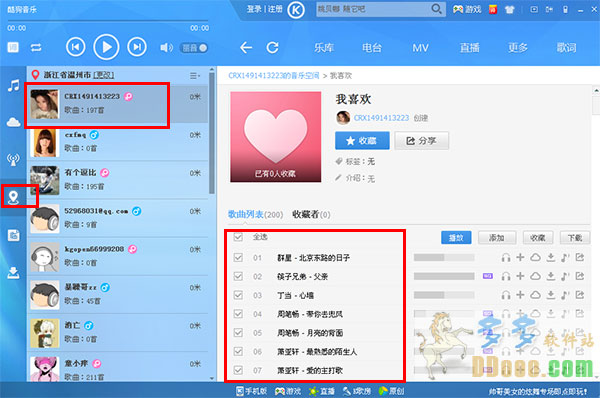Viewport: 600px width, 398px height.
Task: Click the remote control icon in title bar
Action: click(x=565, y=10)
